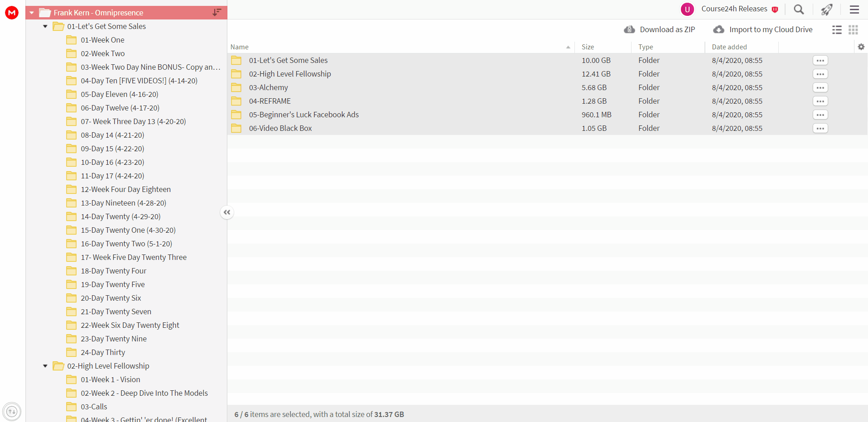868x422 pixels.
Task: Open options menu for 06-Video Black Box
Action: coord(820,128)
